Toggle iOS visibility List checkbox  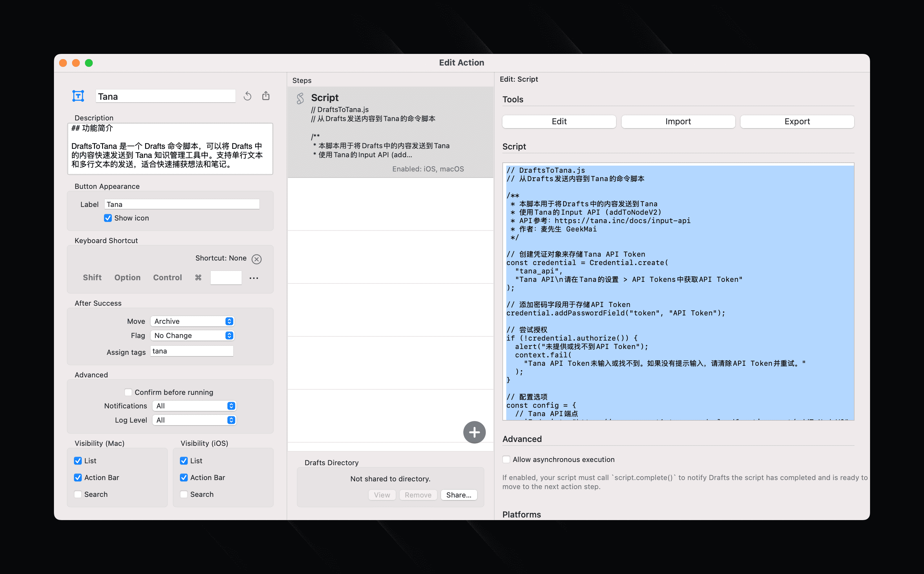[x=184, y=460]
